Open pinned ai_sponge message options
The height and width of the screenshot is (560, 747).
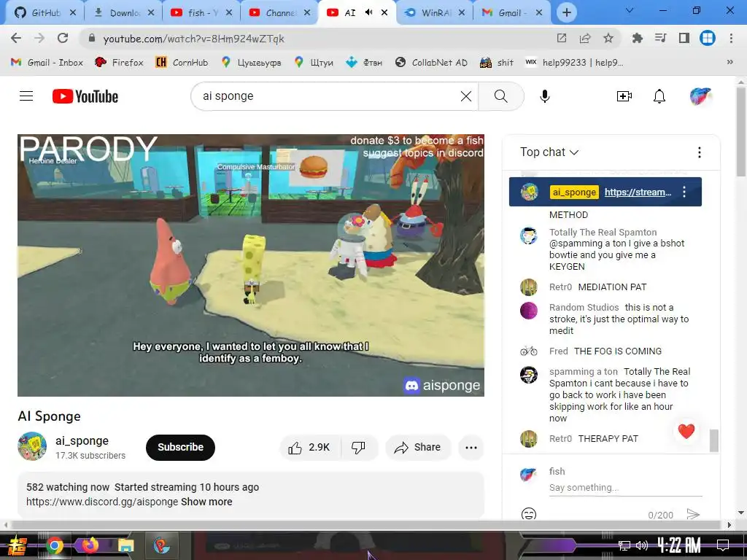coord(684,192)
